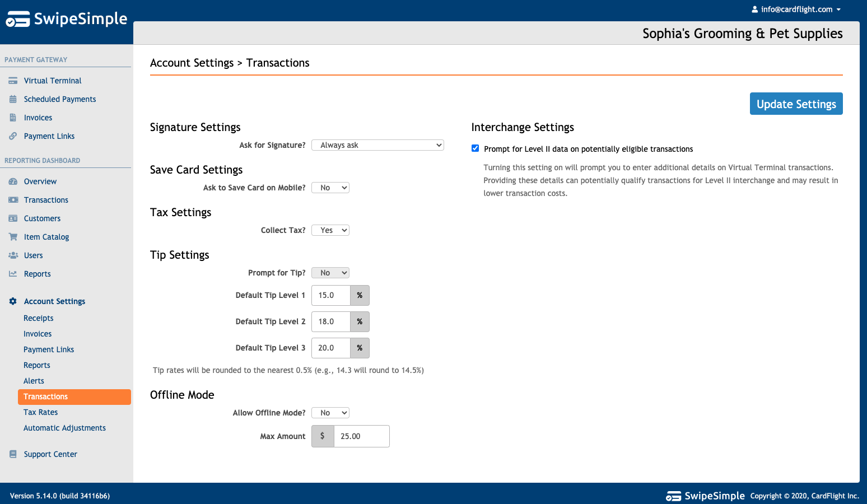The height and width of the screenshot is (504, 867).
Task: Click the Virtual Terminal card icon
Action: [x=13, y=81]
